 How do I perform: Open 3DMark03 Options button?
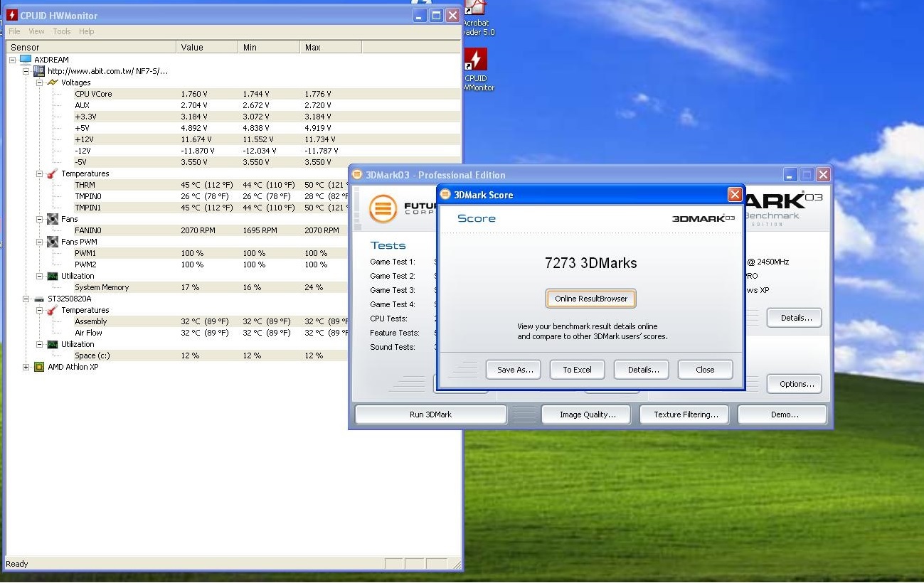click(795, 384)
